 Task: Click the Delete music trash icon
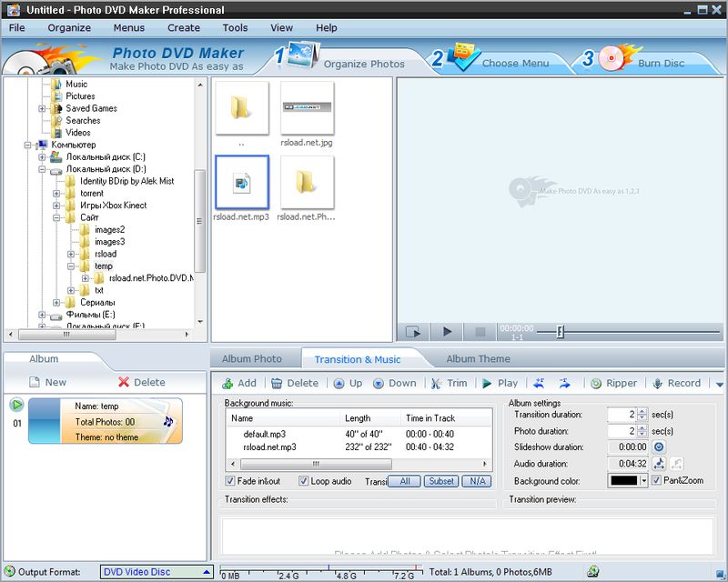[x=277, y=384]
